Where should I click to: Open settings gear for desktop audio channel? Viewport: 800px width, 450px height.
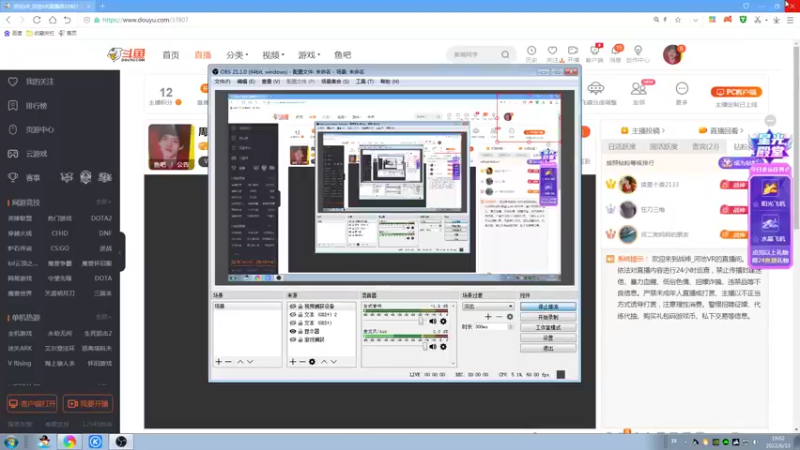click(x=443, y=321)
